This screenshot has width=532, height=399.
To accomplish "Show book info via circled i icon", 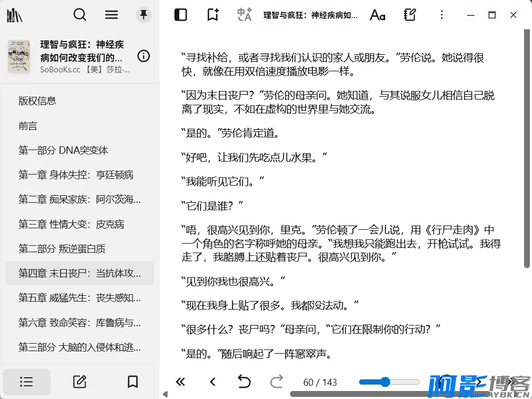I will click(144, 56).
